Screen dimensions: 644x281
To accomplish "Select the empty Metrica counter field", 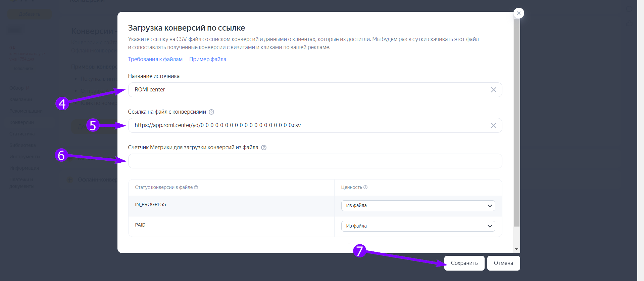I will point(315,161).
